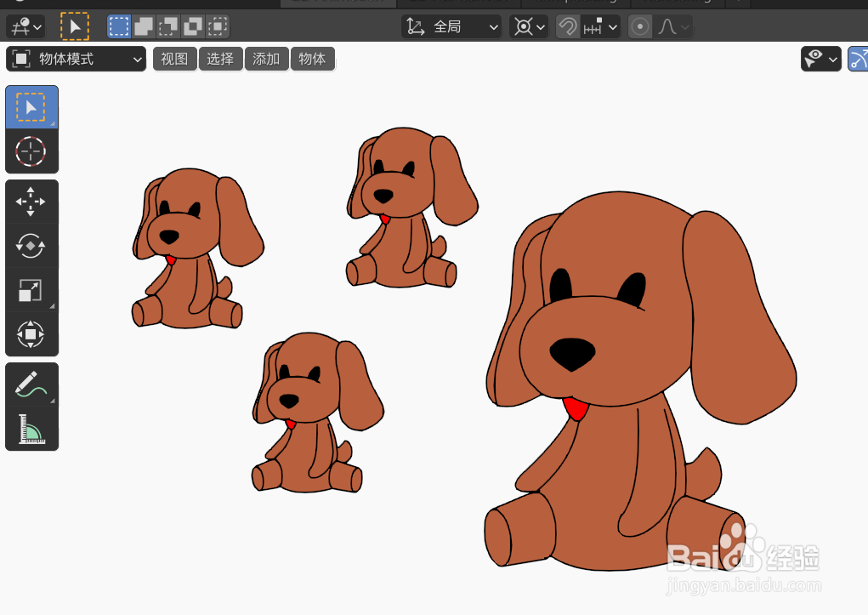Viewport: 868px width, 615px height.
Task: Select the 3D Cursor tool
Action: [x=31, y=151]
